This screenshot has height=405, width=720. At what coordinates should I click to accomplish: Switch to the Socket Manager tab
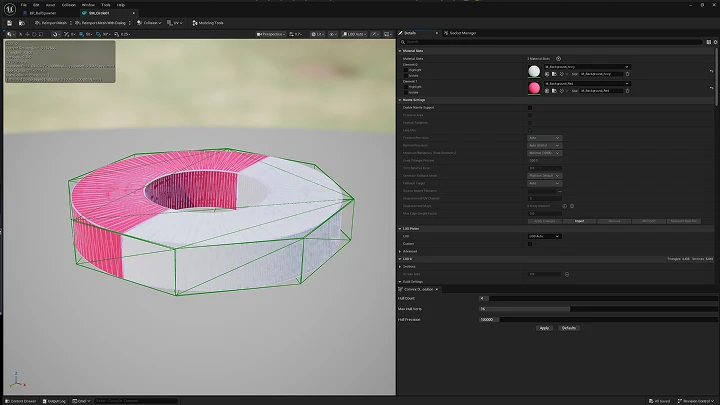(460, 33)
